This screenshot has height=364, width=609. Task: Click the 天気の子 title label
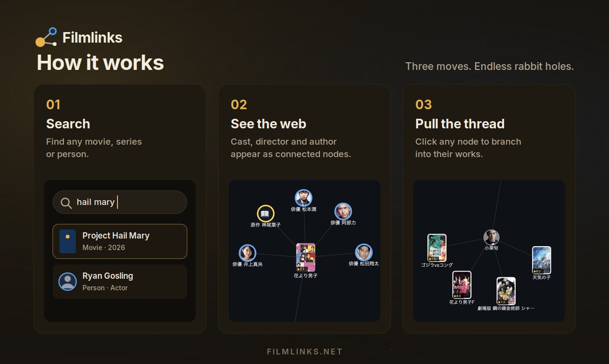coord(541,277)
